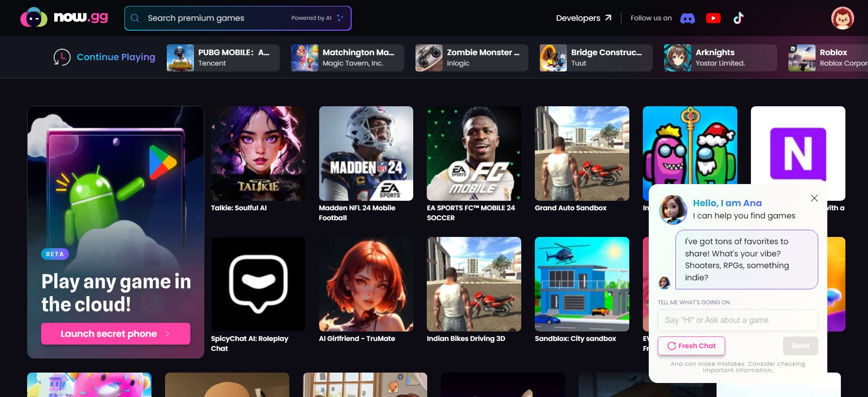Click the inlogic publisher text
This screenshot has height=397, width=868.
[458, 63]
